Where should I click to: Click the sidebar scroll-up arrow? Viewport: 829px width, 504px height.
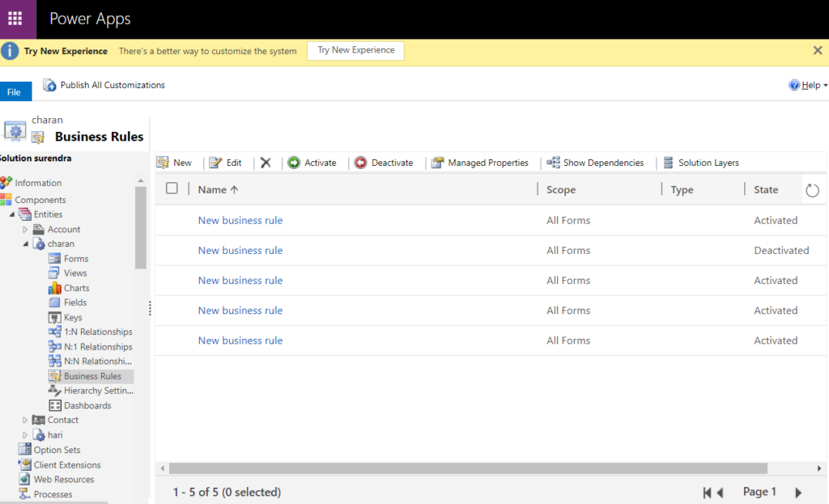click(x=141, y=181)
